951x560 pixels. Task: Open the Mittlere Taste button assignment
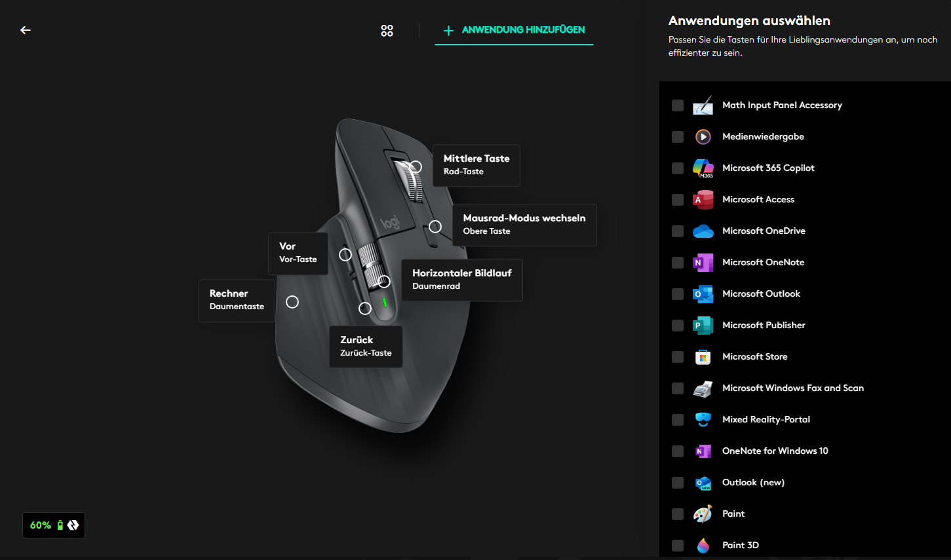pos(476,166)
